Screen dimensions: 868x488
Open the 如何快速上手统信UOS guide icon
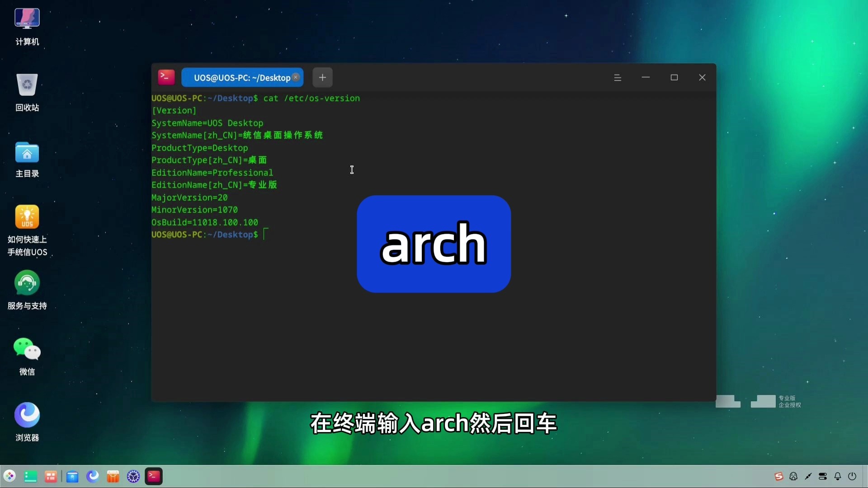coord(27,230)
